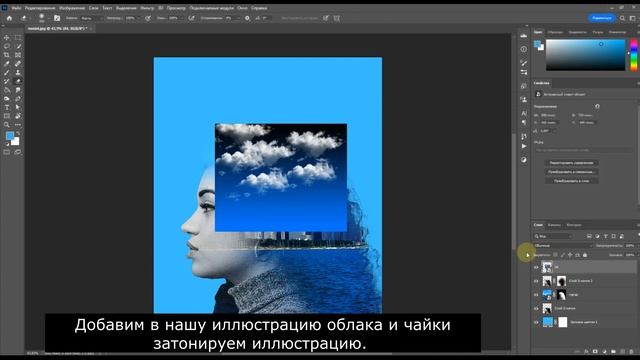Click the blue Share button
This screenshot has height=360, width=640.
[x=602, y=18]
